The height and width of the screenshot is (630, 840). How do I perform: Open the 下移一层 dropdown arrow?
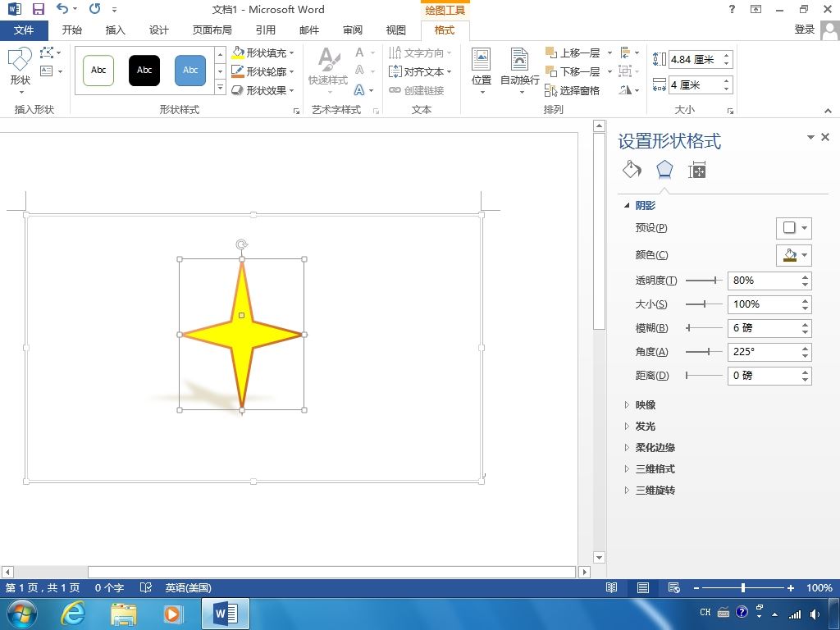pyautogui.click(x=609, y=71)
